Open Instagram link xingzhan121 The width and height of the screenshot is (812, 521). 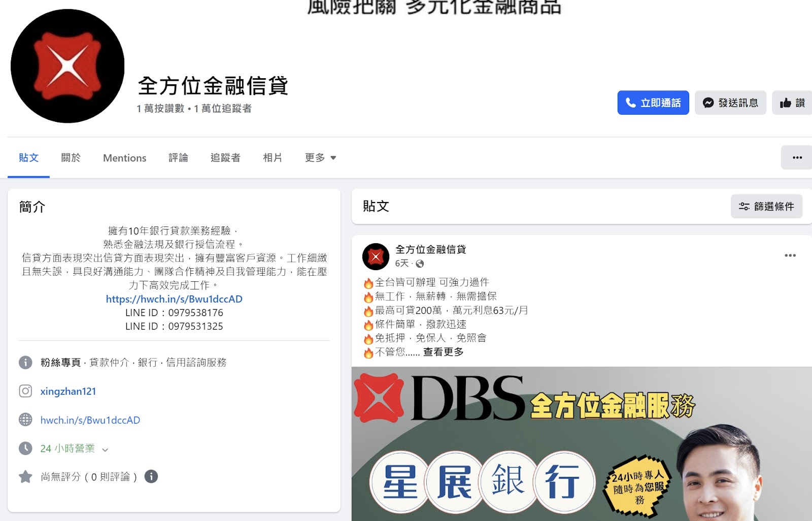pos(68,392)
